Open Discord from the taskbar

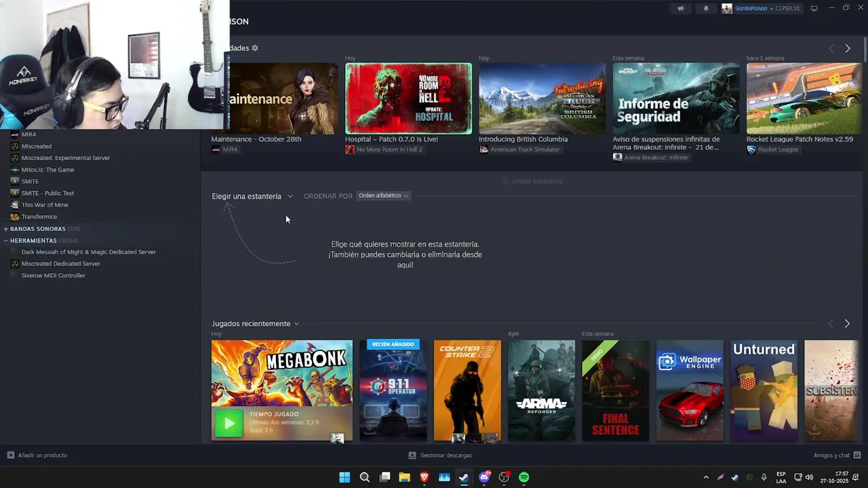484,477
